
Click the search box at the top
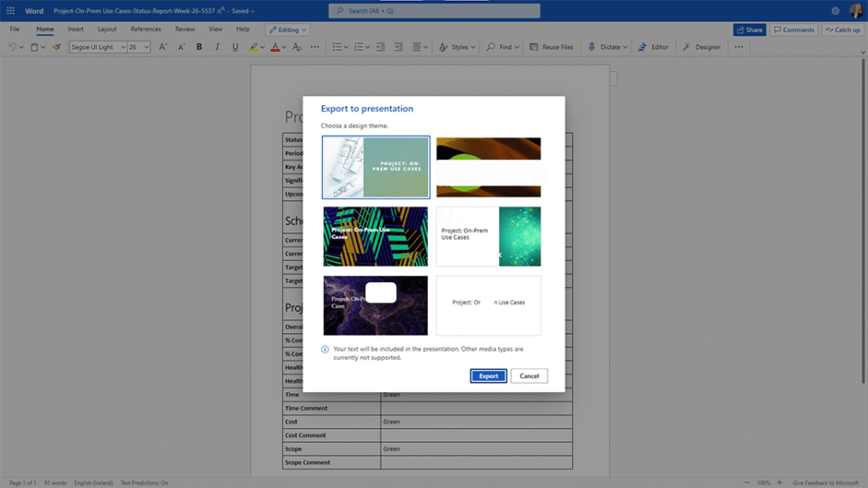(434, 11)
